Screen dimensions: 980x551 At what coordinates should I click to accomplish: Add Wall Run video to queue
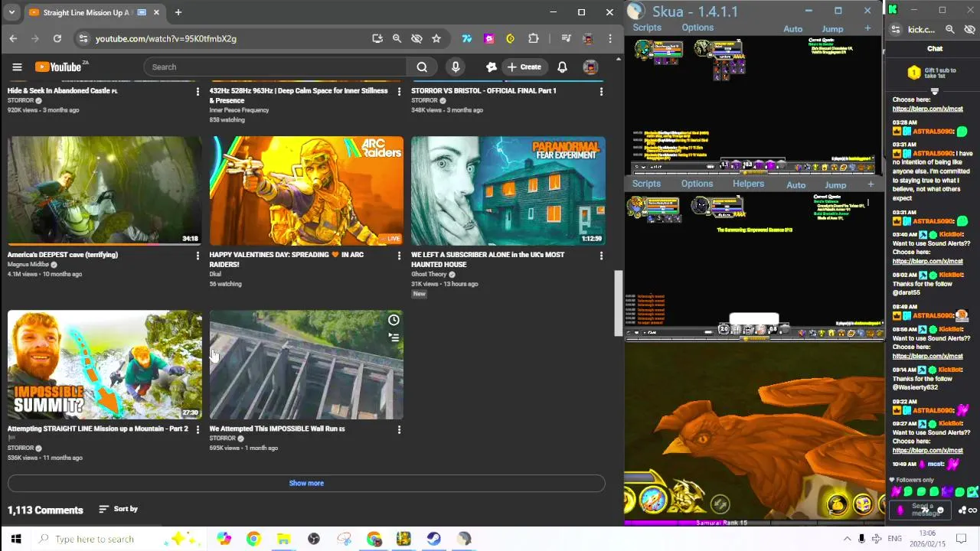394,337
